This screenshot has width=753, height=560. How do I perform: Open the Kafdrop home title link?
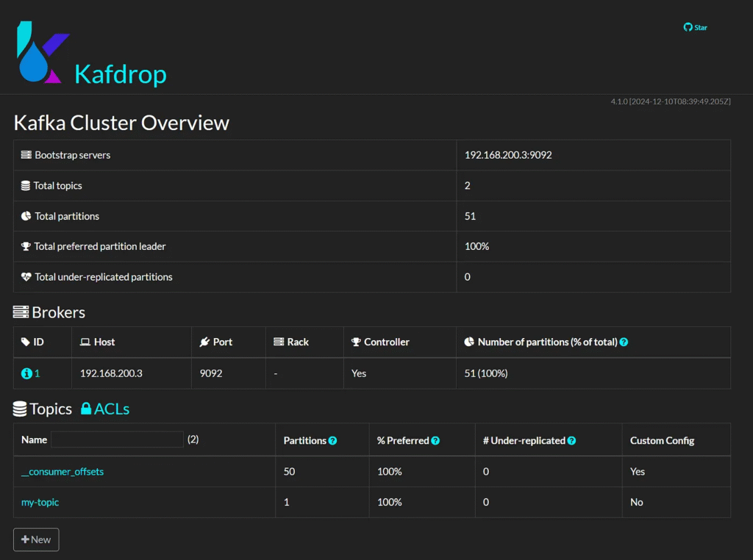[x=121, y=74]
